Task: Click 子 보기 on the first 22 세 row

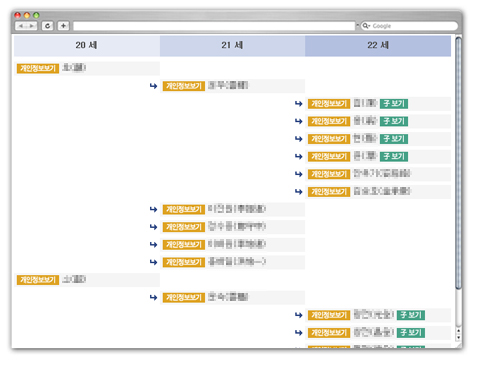Action: click(394, 104)
